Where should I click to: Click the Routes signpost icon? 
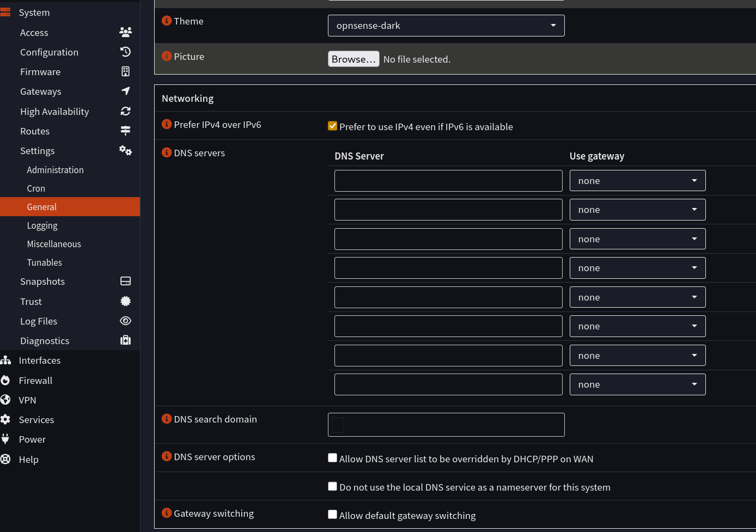(x=125, y=131)
